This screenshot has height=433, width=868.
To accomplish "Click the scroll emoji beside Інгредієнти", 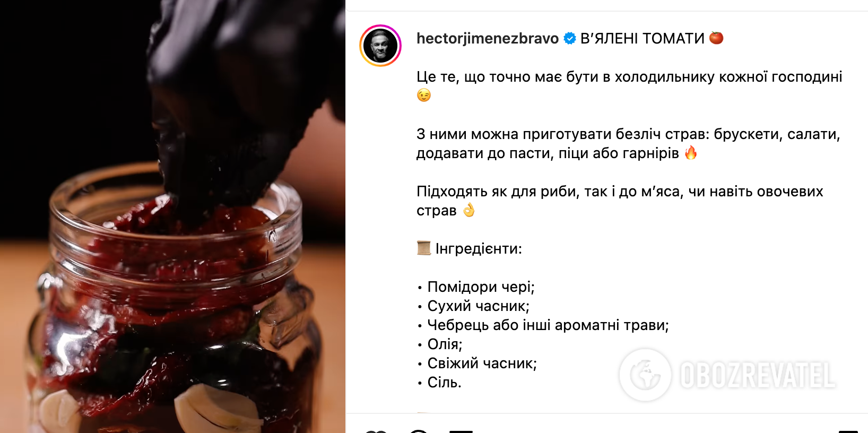I will (x=424, y=248).
